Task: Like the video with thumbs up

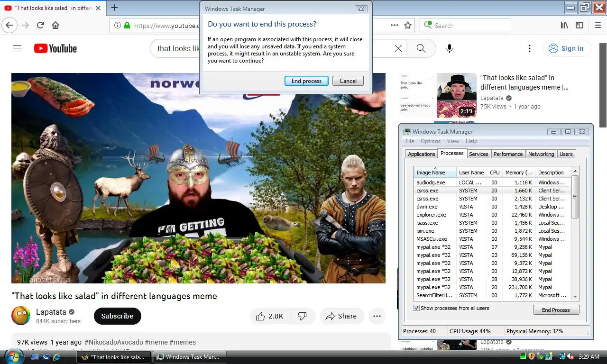Action: tap(269, 316)
